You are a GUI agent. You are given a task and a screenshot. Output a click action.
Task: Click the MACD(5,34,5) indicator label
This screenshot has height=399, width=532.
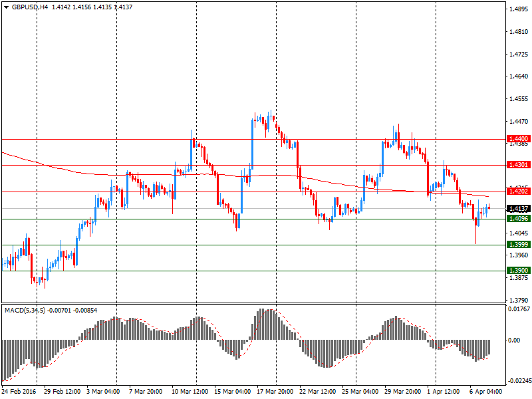(25, 311)
